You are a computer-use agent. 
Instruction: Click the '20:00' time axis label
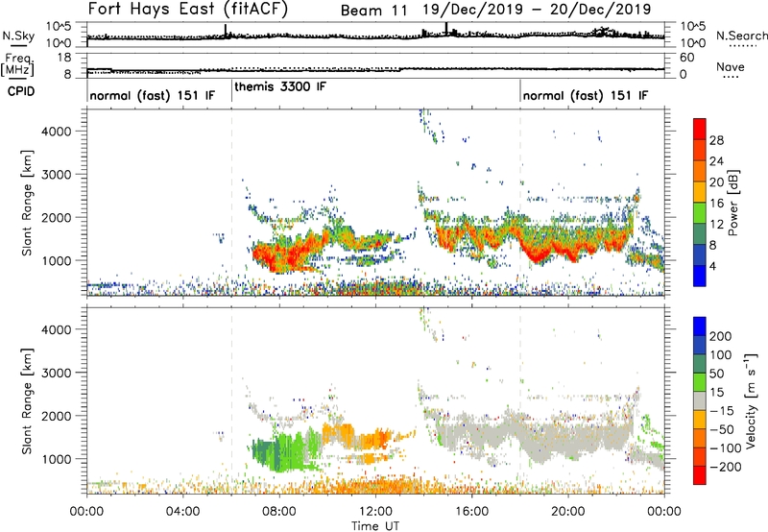pos(567,512)
